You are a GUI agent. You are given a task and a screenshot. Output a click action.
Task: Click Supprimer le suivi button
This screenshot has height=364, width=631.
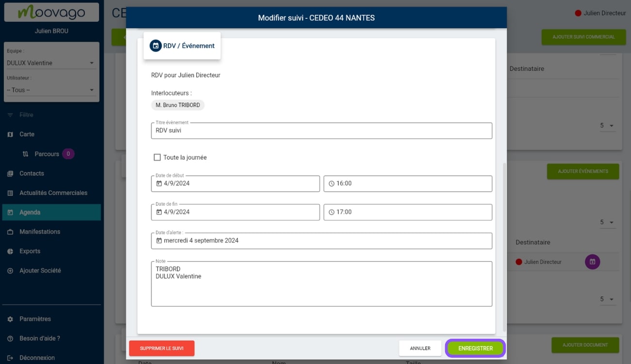tap(162, 348)
